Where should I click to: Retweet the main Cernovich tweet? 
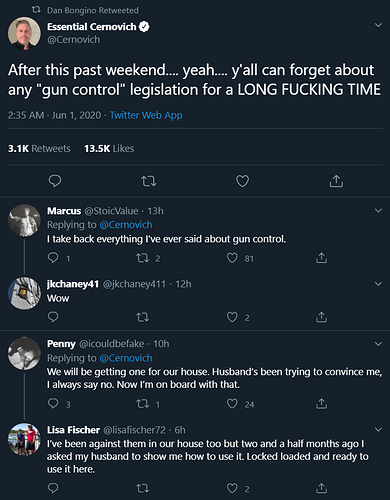click(x=148, y=181)
